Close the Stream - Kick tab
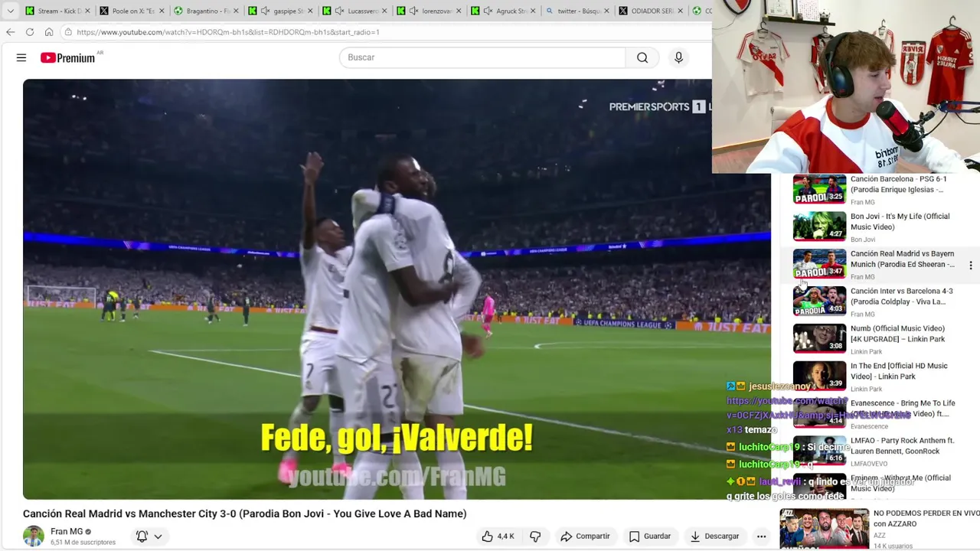Screen dimensions: 980x551 click(x=87, y=11)
